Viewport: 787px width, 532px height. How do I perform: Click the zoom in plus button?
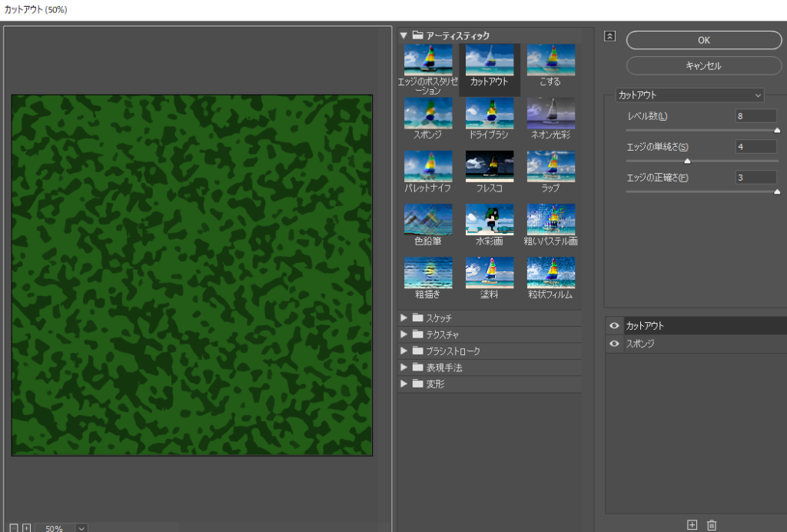pyautogui.click(x=26, y=528)
